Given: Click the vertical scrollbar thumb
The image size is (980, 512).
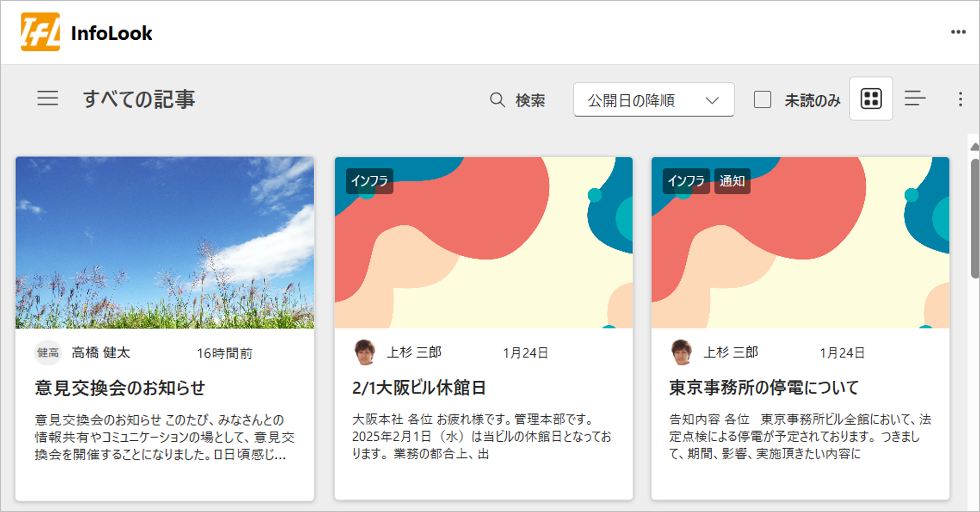Looking at the screenshot, I should tap(974, 219).
